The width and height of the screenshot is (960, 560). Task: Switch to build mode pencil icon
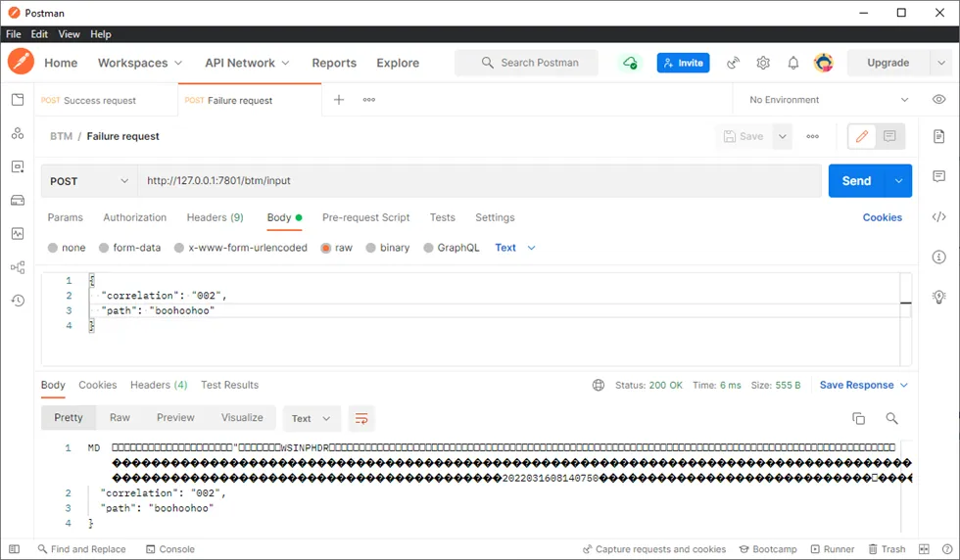pyautogui.click(x=861, y=136)
